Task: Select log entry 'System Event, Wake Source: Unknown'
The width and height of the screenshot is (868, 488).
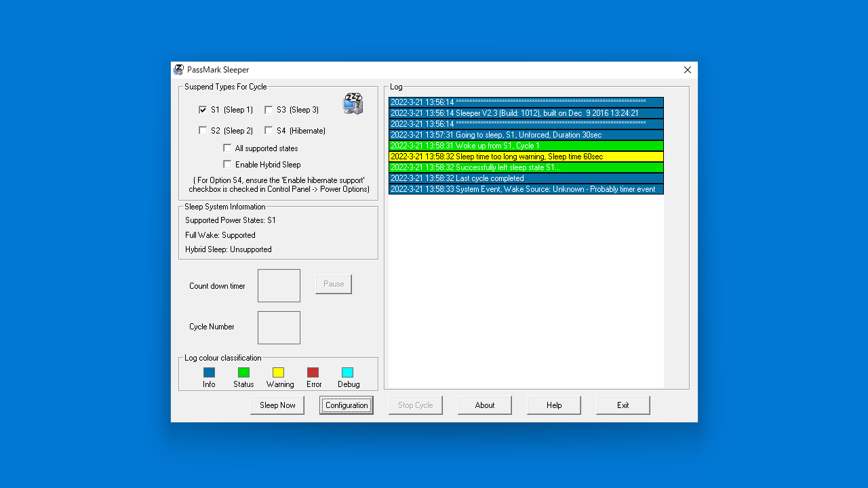Action: point(526,189)
